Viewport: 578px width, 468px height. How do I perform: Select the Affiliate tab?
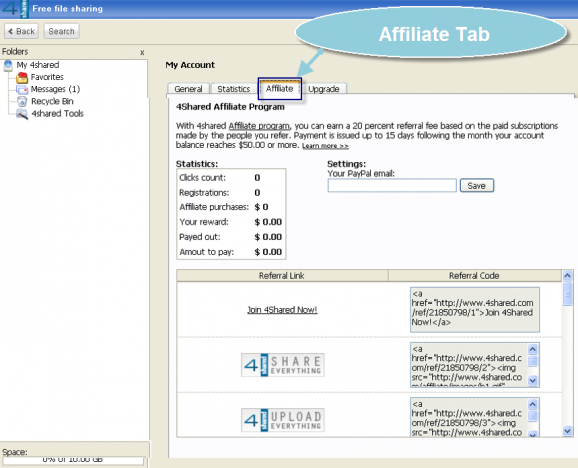[x=280, y=88]
